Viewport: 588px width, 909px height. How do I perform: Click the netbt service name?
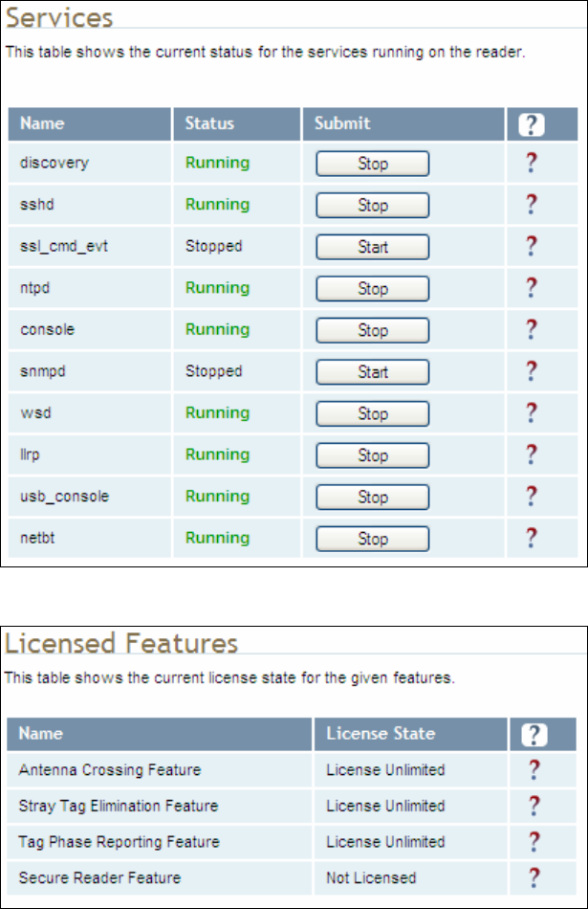click(x=37, y=539)
